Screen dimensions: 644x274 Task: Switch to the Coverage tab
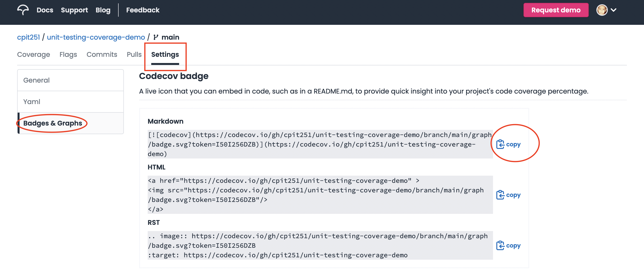pos(33,54)
